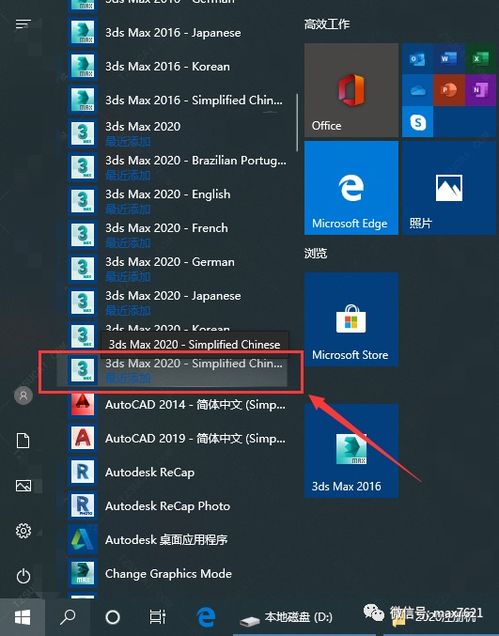Open Task View on taskbar
The width and height of the screenshot is (499, 636).
[x=157, y=617]
